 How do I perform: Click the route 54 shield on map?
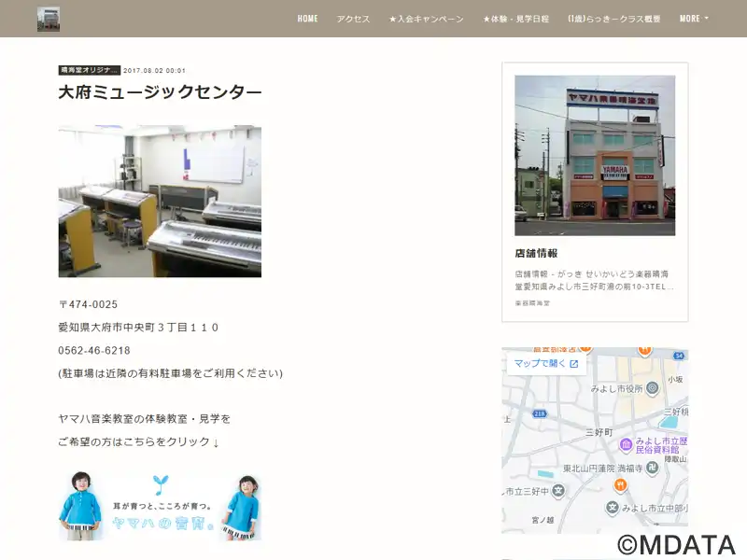click(x=680, y=356)
